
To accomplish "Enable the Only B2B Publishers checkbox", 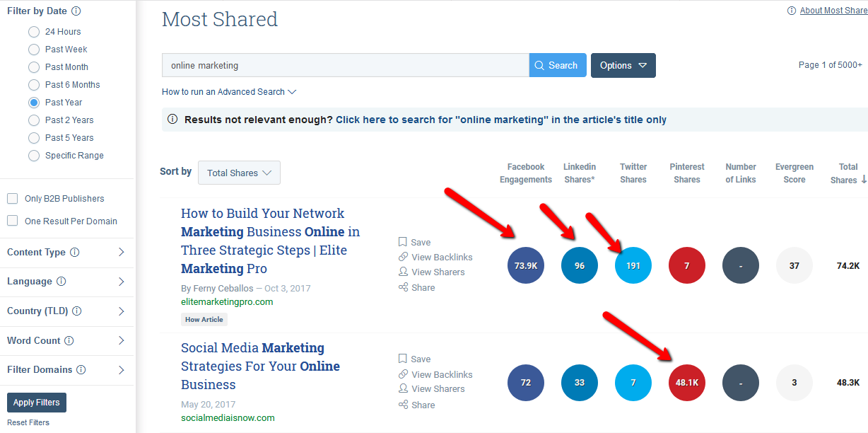I will click(13, 199).
